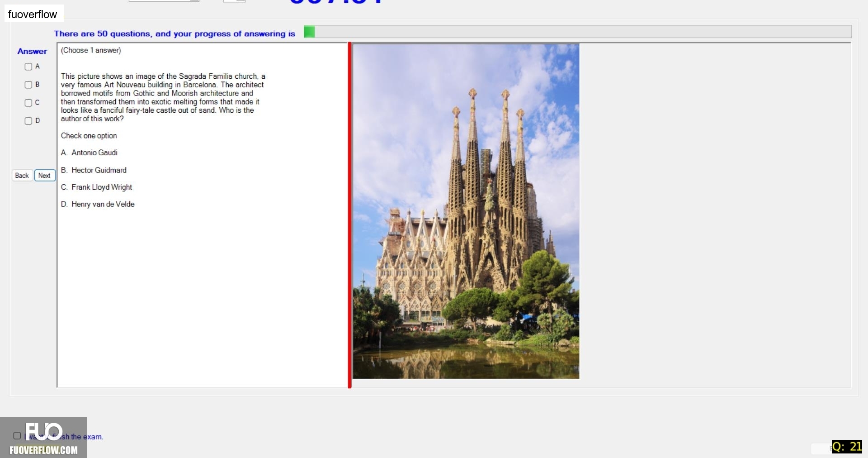The width and height of the screenshot is (868, 458).
Task: Click the 'D. Henry van de Velde' option text
Action: [x=98, y=204]
